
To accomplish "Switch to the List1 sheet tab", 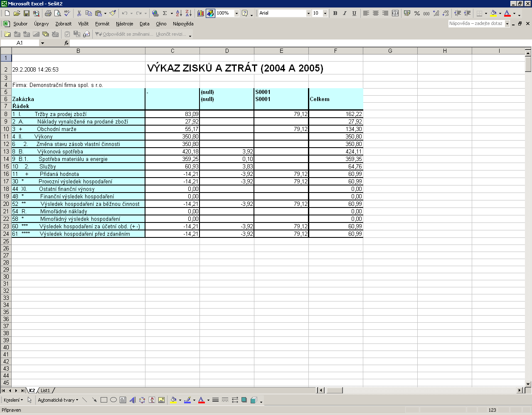I will [x=45, y=390].
